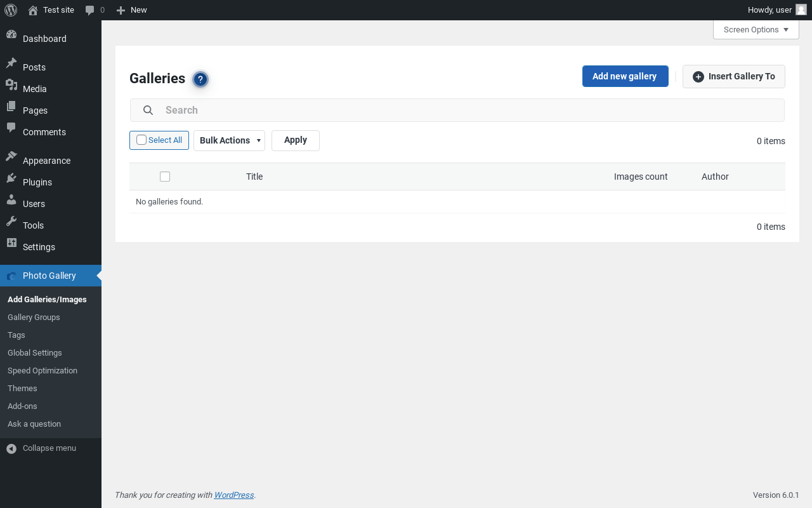Viewport: 812px width, 508px height.
Task: Click the Plugins plug icon
Action: (11, 182)
